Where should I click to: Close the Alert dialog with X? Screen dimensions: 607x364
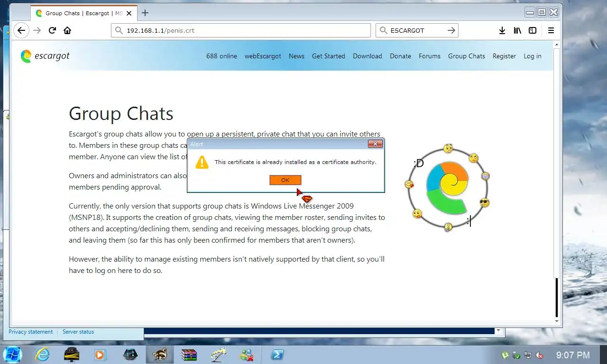(375, 144)
